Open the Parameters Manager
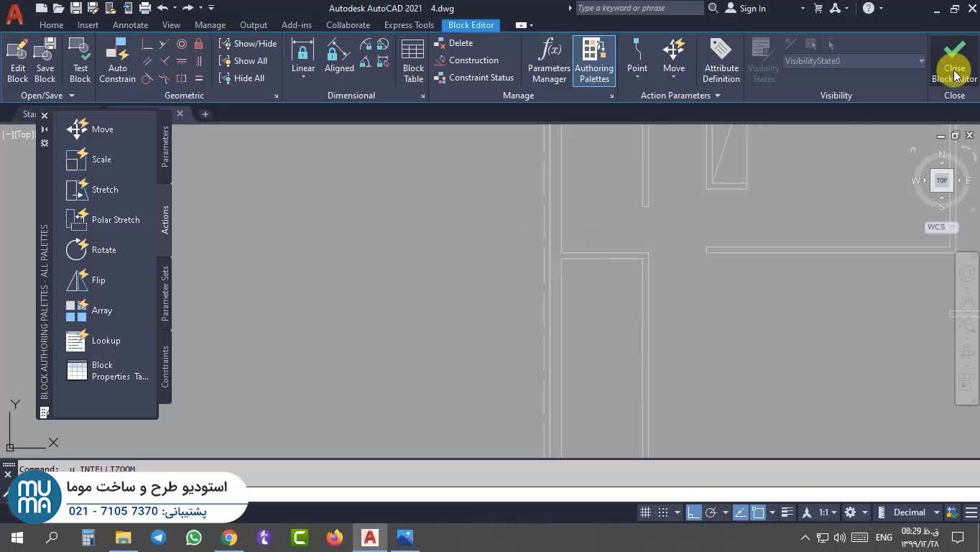Image resolution: width=980 pixels, height=552 pixels. pyautogui.click(x=549, y=60)
